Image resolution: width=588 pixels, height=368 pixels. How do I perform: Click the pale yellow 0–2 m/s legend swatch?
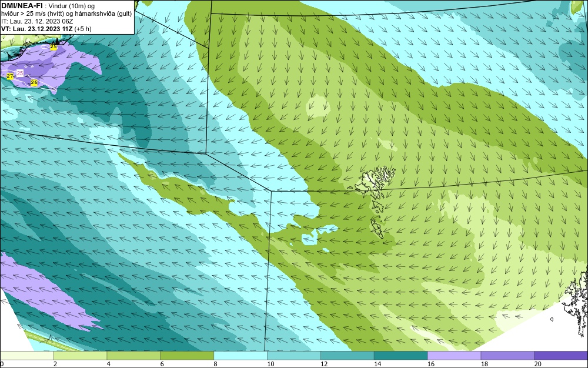26,355
